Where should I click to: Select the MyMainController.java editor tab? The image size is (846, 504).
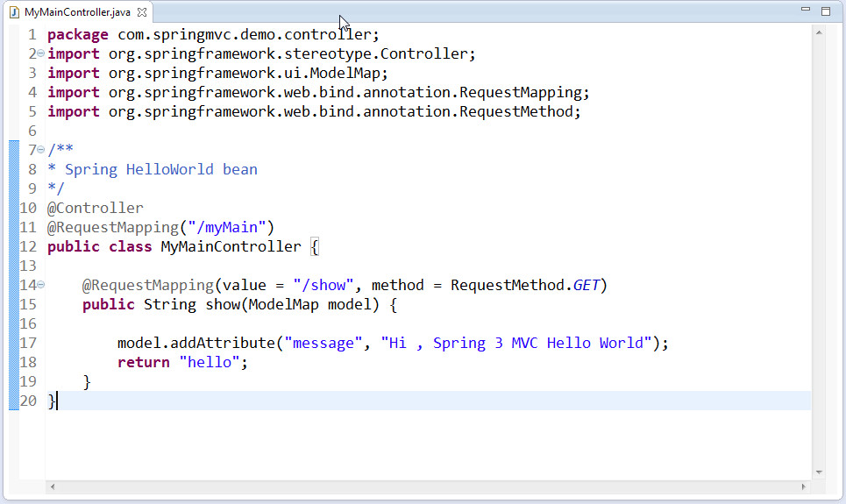[x=78, y=12]
